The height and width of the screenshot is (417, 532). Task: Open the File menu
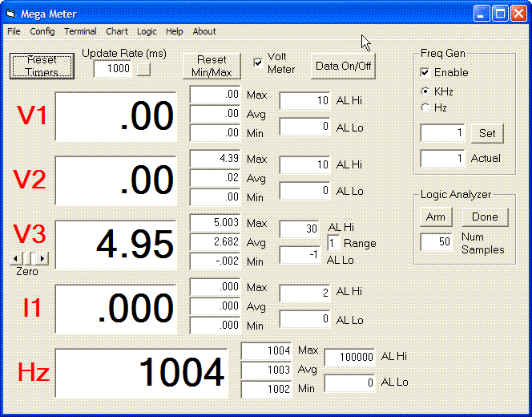click(x=14, y=31)
